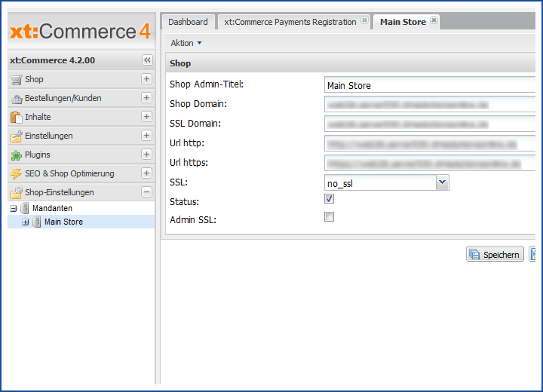This screenshot has width=543, height=392.
Task: Expand the Bestellungen/Kunden section
Action: pos(146,98)
